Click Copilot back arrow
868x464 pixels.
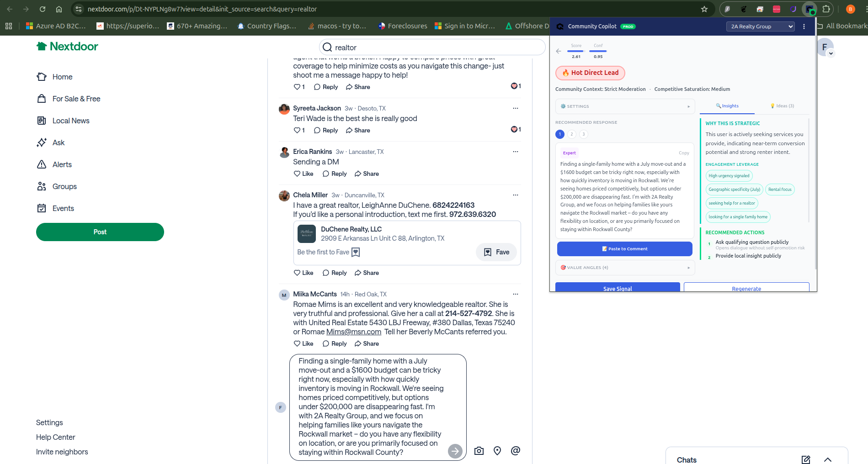tap(559, 51)
